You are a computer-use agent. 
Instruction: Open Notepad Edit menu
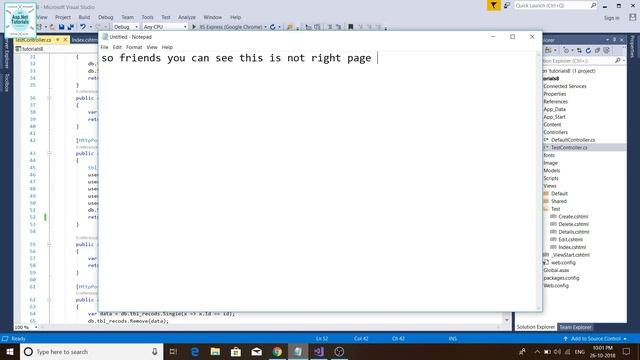(117, 47)
